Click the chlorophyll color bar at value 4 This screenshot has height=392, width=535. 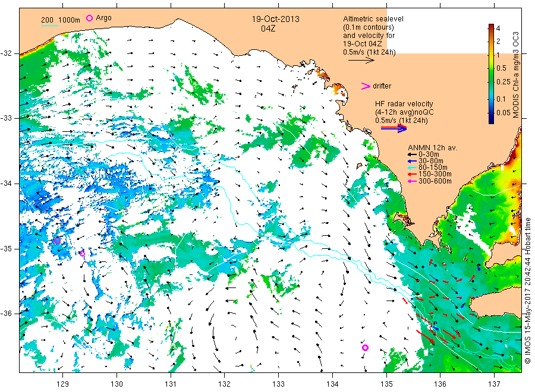tap(491, 28)
